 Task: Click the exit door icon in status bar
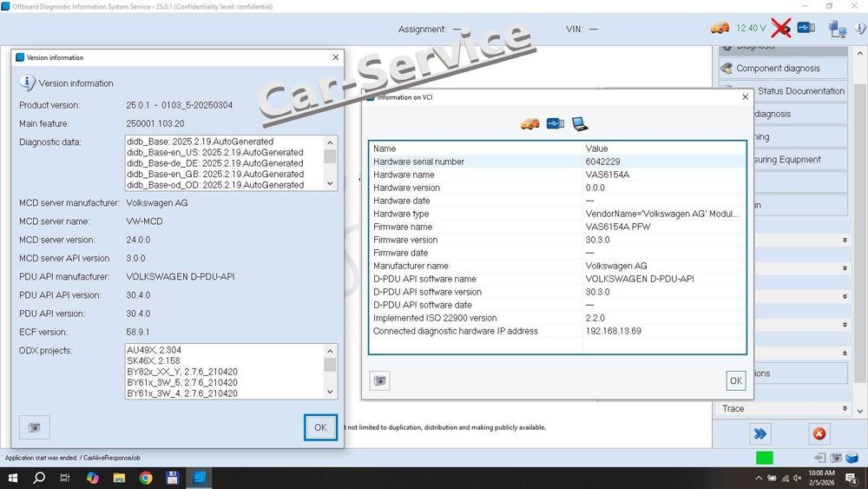[820, 458]
